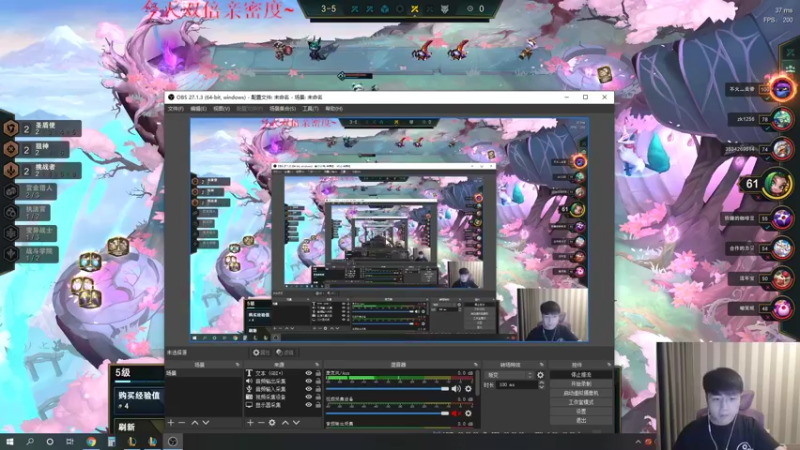
Task: Open source properties via the sources gear icon
Action: [272, 422]
